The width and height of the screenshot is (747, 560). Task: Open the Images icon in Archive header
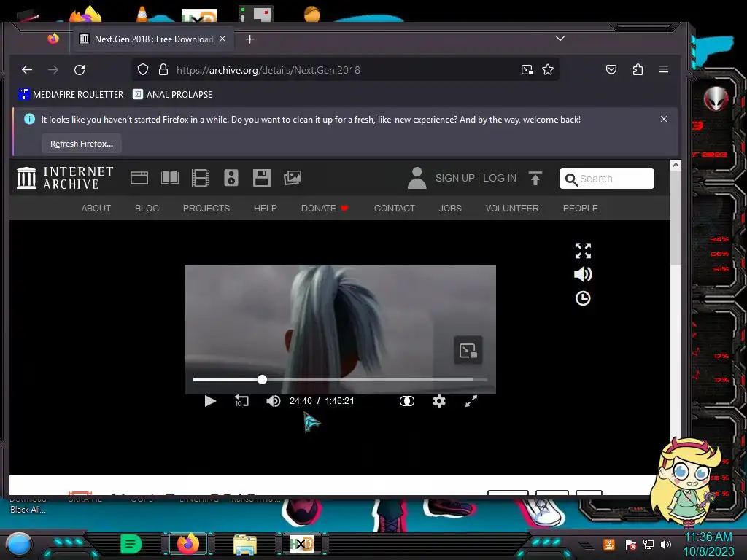click(293, 178)
